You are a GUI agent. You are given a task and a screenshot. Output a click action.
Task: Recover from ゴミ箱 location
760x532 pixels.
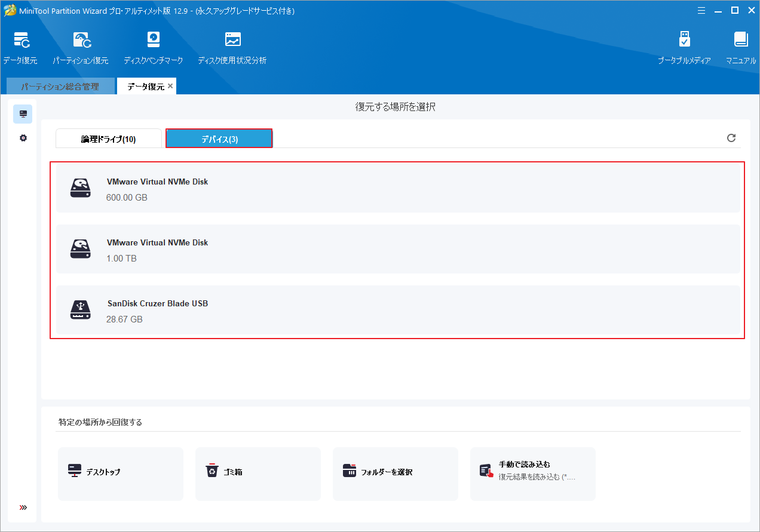point(258,474)
